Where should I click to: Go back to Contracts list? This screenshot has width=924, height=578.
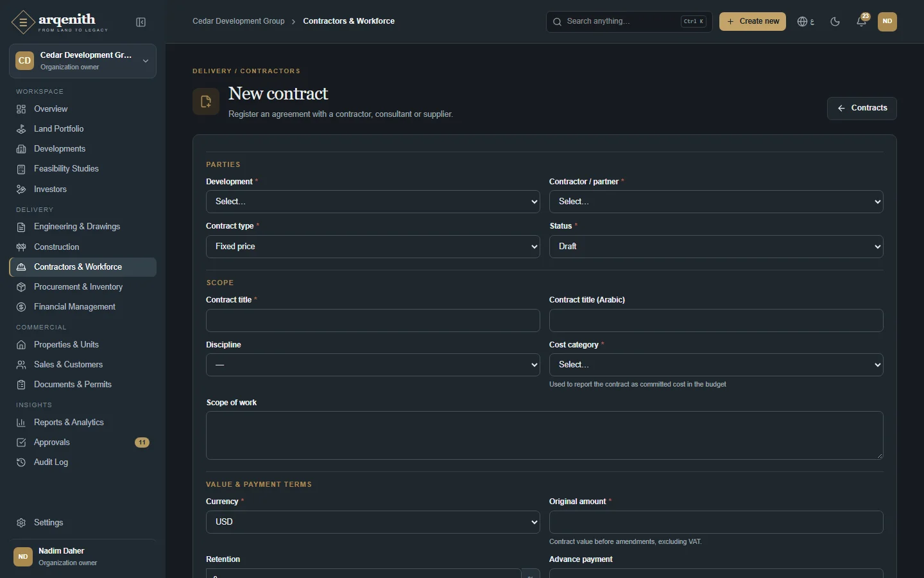[862, 109]
